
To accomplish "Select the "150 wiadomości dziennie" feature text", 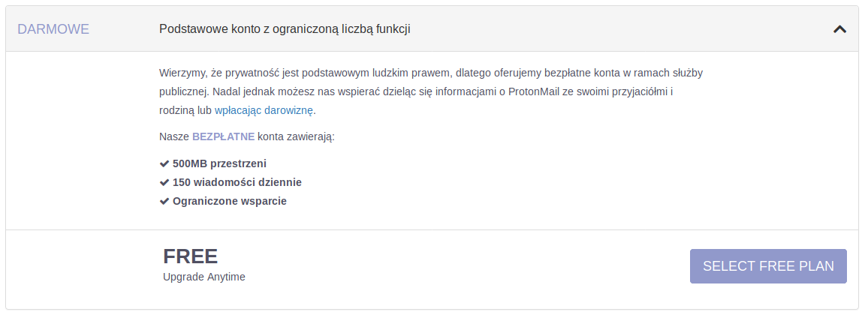I will point(237,182).
